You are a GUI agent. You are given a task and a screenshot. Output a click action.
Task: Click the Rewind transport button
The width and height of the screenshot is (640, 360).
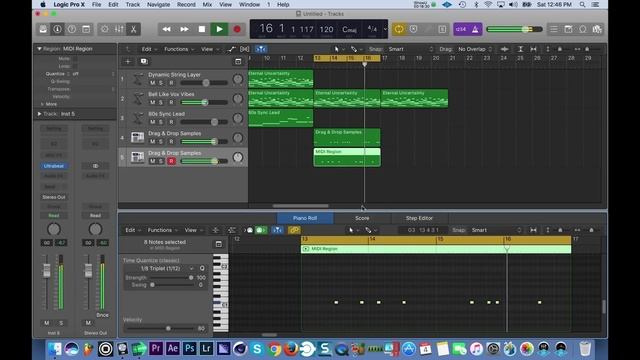pos(167,29)
